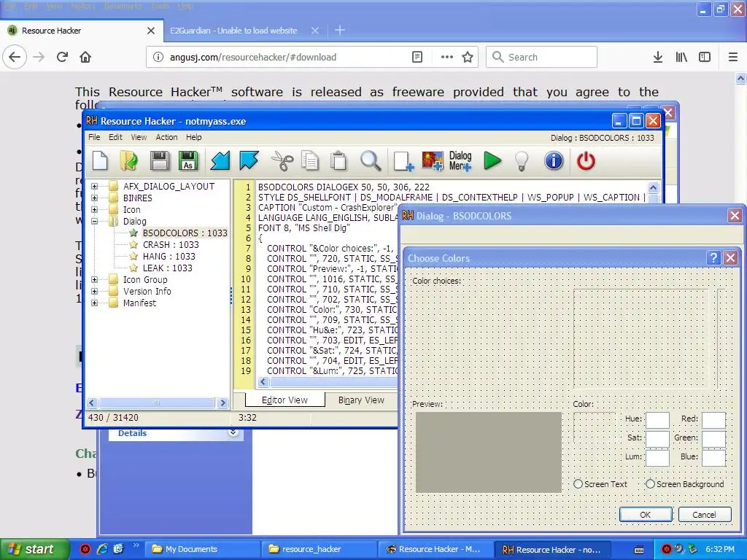Switch to the Binary View tab
Screen dimensions: 747x560
pos(361,400)
